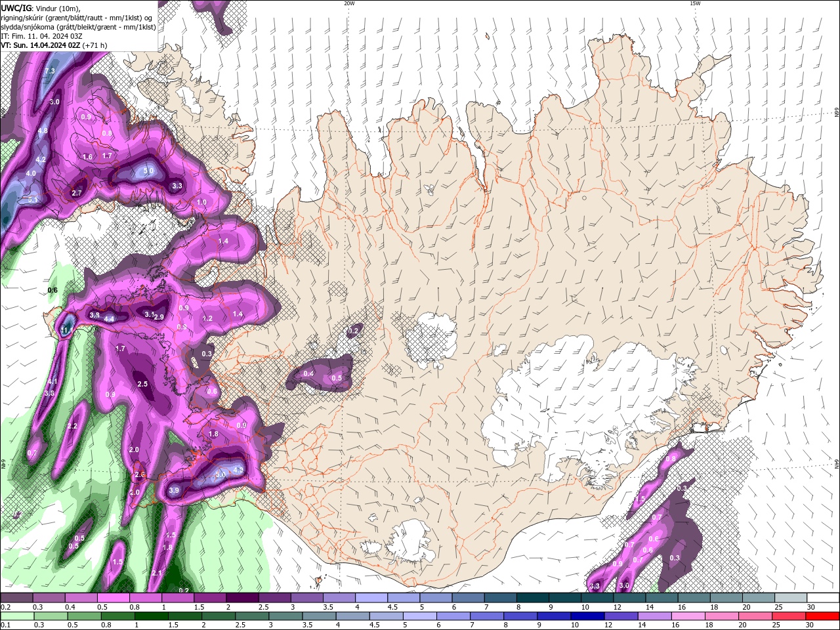
Task: Click the 1.6 precipitation value on map
Action: click(x=88, y=157)
